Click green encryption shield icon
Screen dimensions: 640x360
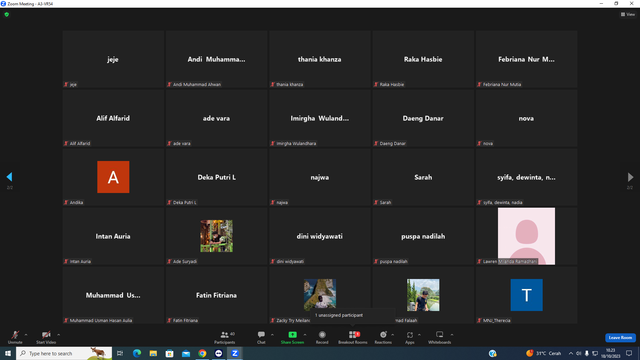click(x=7, y=14)
